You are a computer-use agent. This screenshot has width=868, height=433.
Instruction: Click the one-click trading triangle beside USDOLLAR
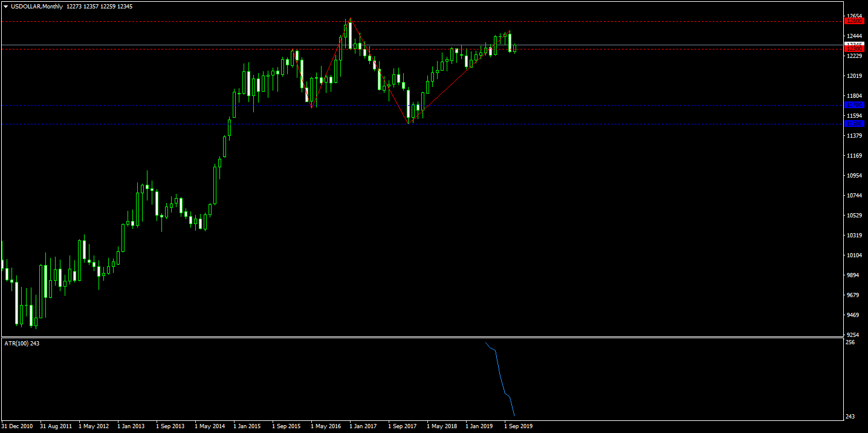tap(5, 7)
